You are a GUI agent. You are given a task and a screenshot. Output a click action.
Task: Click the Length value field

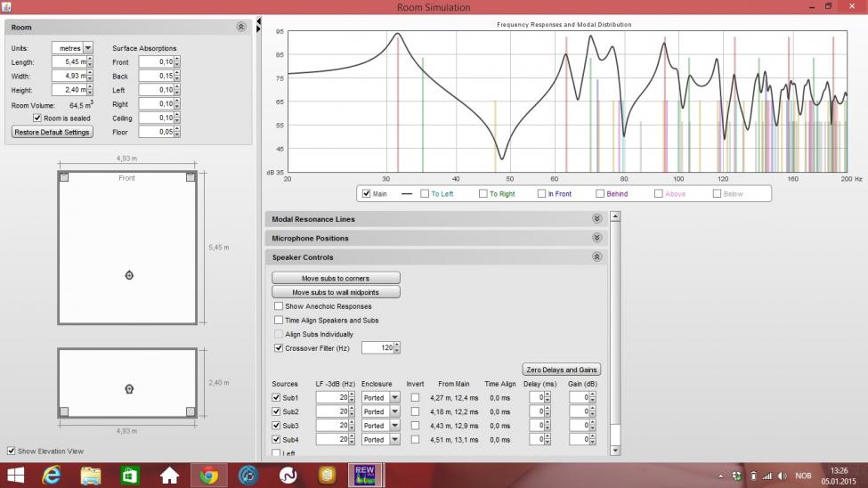(x=69, y=62)
